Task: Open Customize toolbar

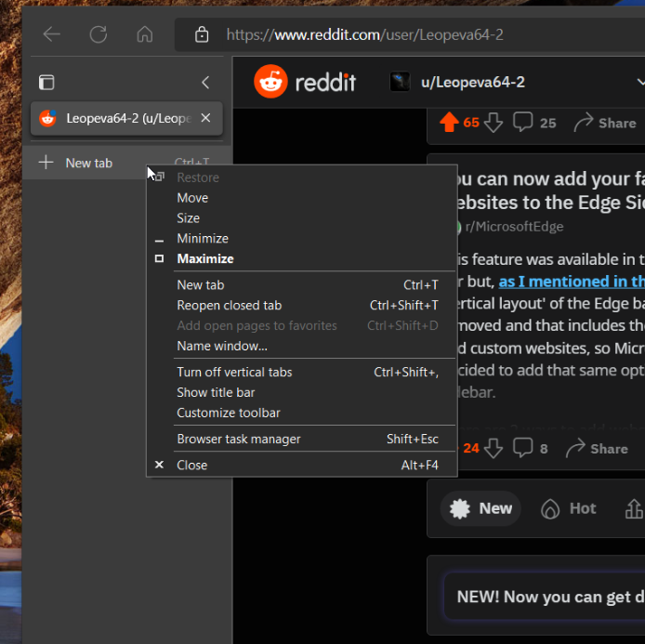Action: click(301, 413)
